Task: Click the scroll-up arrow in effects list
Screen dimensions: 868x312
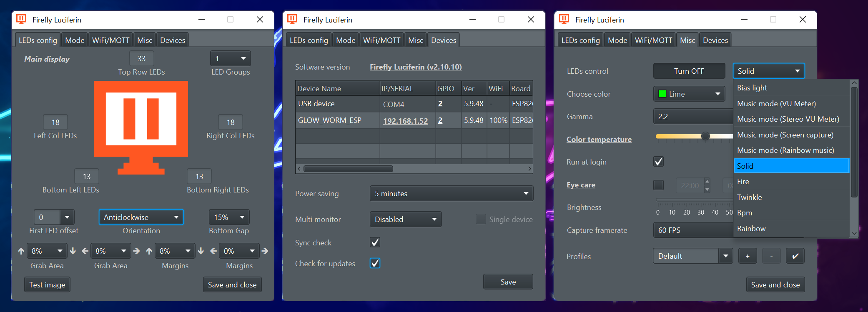Action: [x=854, y=83]
